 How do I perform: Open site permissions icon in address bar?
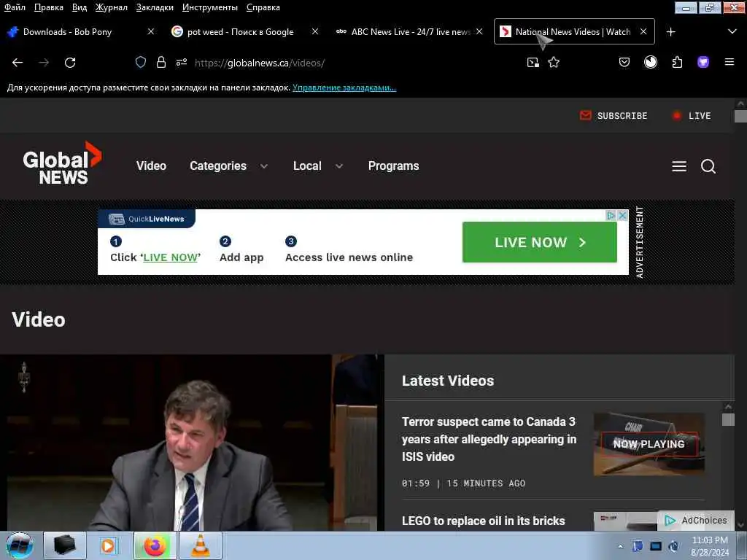(182, 63)
